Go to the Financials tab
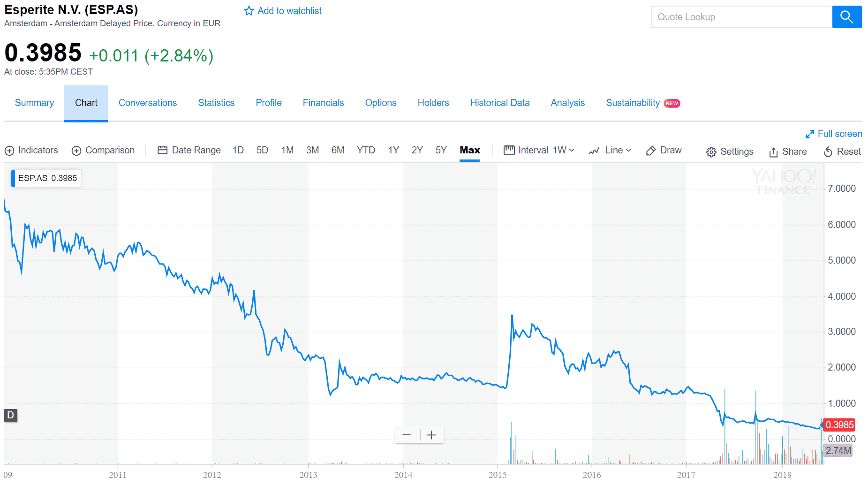Screen dimensions: 868x485 click(x=323, y=103)
